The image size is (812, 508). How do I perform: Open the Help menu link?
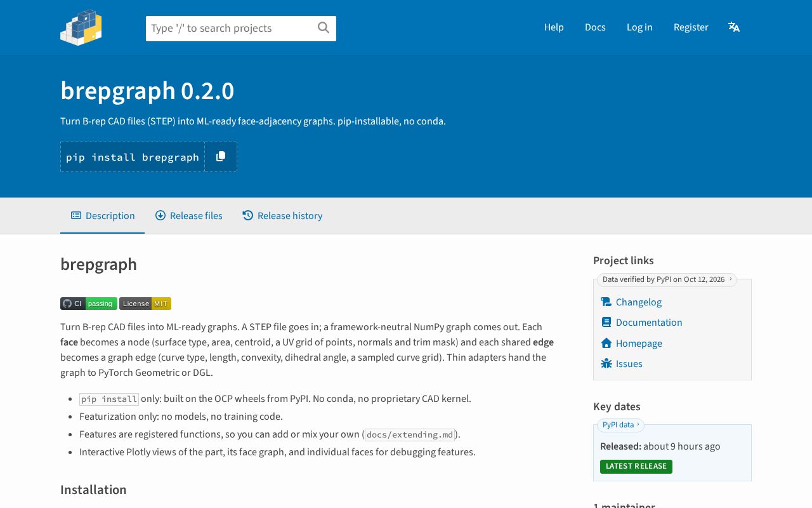554,27
